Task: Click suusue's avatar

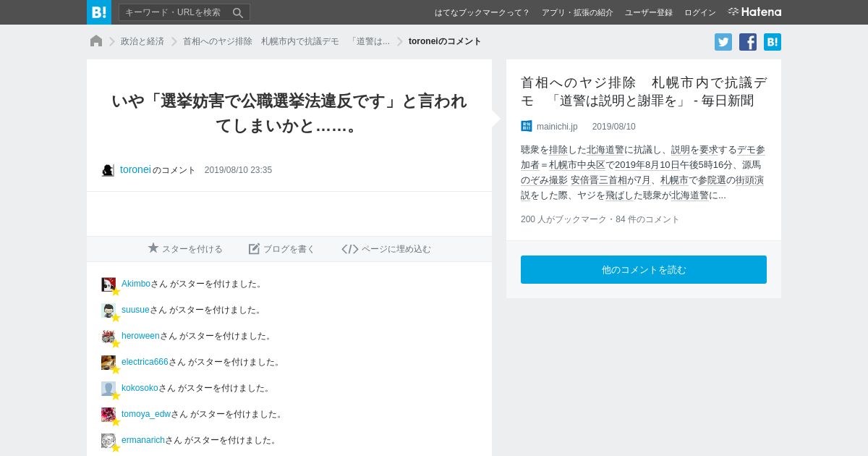Action: (x=109, y=311)
